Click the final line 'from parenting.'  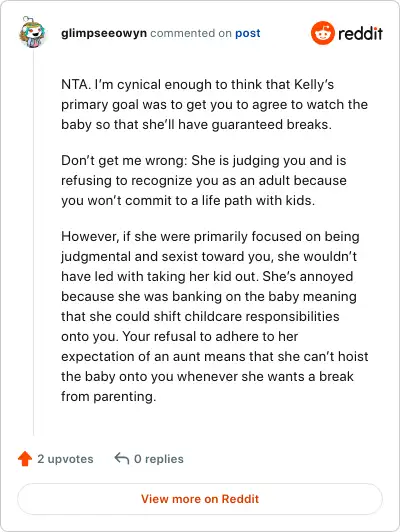[x=109, y=397]
